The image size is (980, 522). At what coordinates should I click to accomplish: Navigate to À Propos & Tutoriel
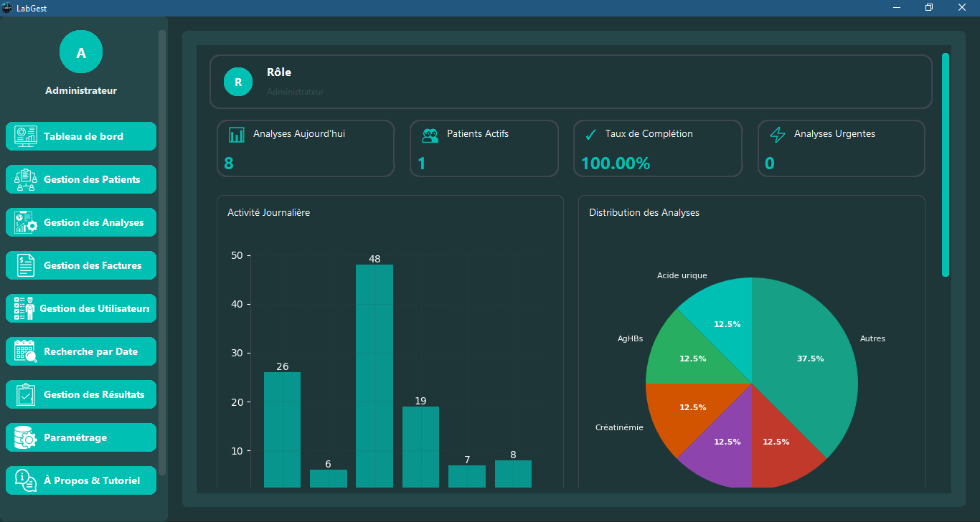(x=80, y=480)
